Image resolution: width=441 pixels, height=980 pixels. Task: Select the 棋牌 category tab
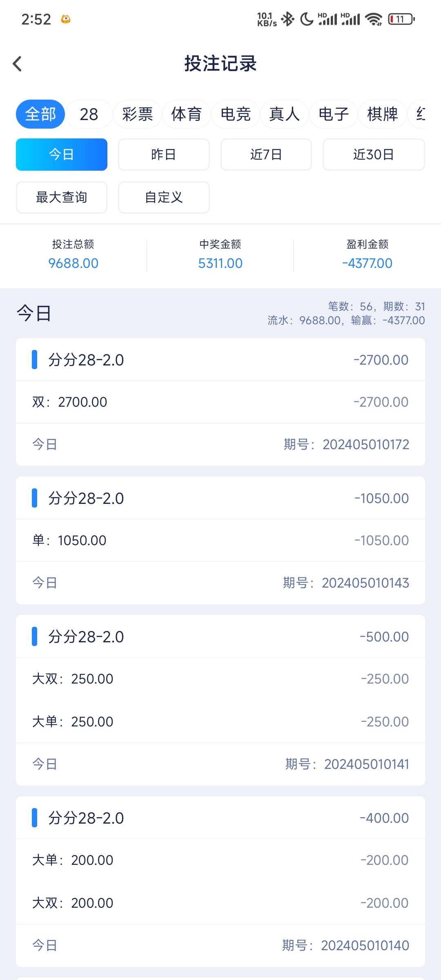pyautogui.click(x=383, y=114)
